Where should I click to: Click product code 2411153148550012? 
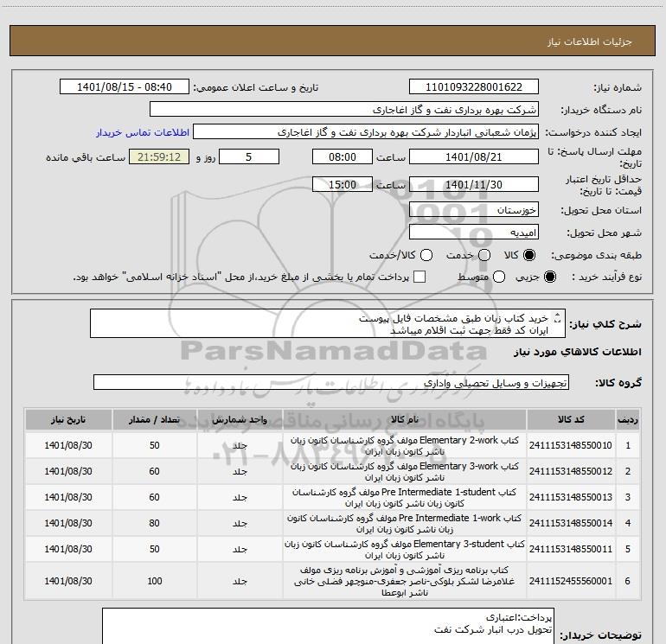571,471
